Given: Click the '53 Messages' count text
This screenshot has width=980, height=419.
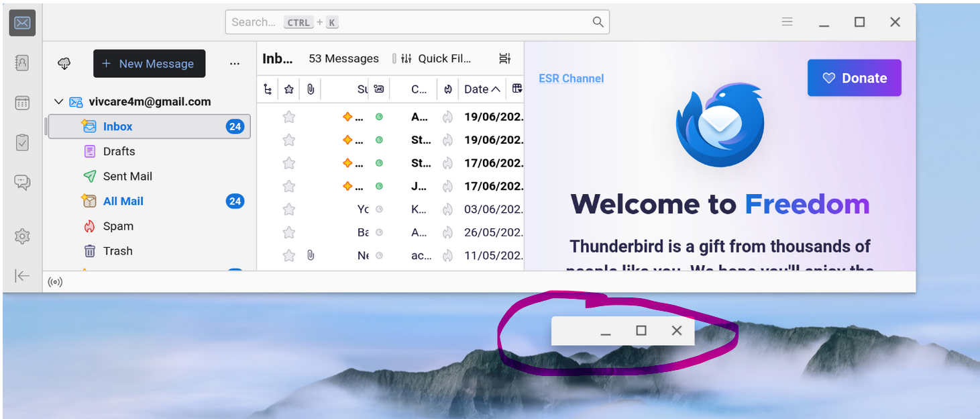Looking at the screenshot, I should coord(343,58).
